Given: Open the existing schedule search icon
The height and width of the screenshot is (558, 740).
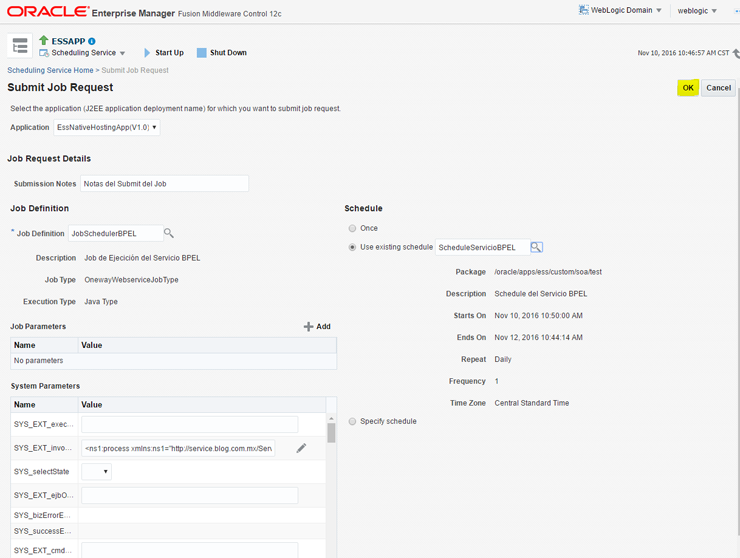Looking at the screenshot, I should click(x=537, y=247).
